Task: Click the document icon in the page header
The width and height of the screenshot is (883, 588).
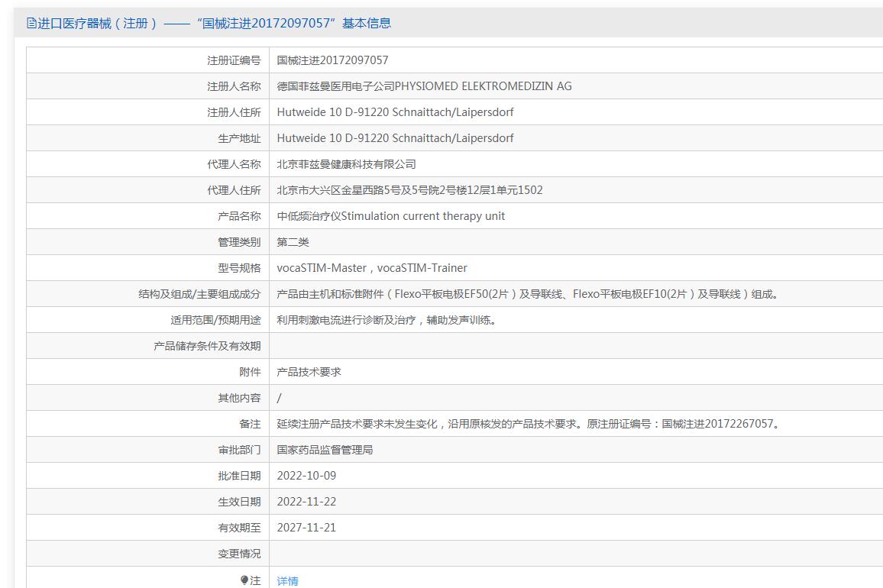Action: [x=31, y=24]
